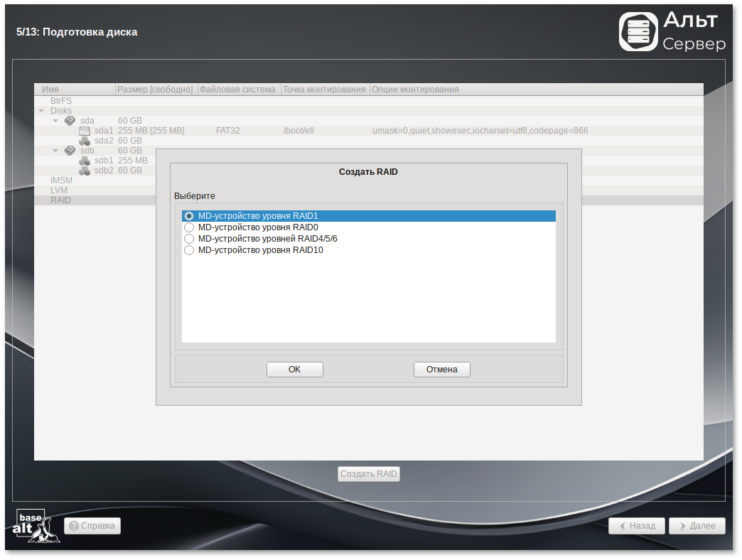Click the sdb hard disk icon
This screenshot has height=560, width=742.
(70, 151)
